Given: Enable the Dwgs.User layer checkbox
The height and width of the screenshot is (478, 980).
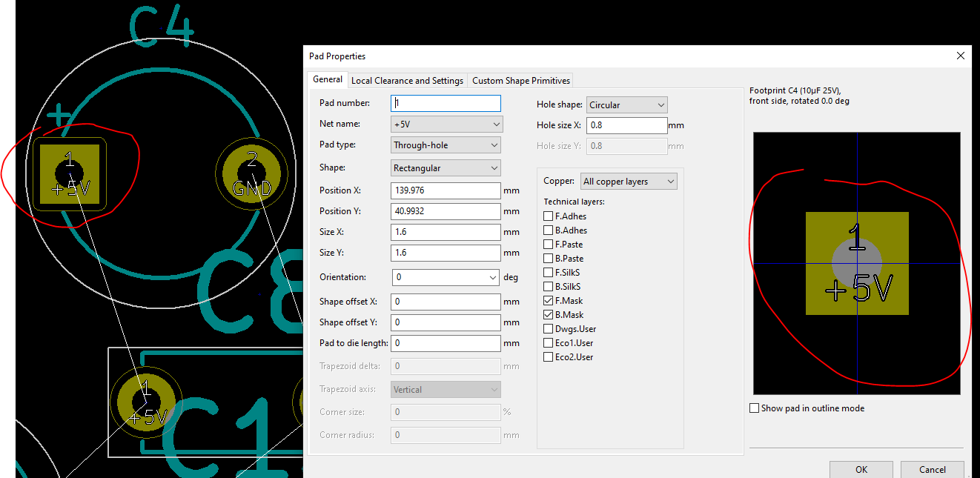Looking at the screenshot, I should pos(549,329).
